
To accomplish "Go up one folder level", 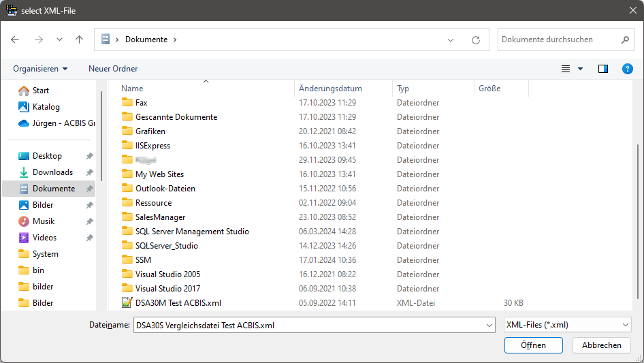I will 79,40.
